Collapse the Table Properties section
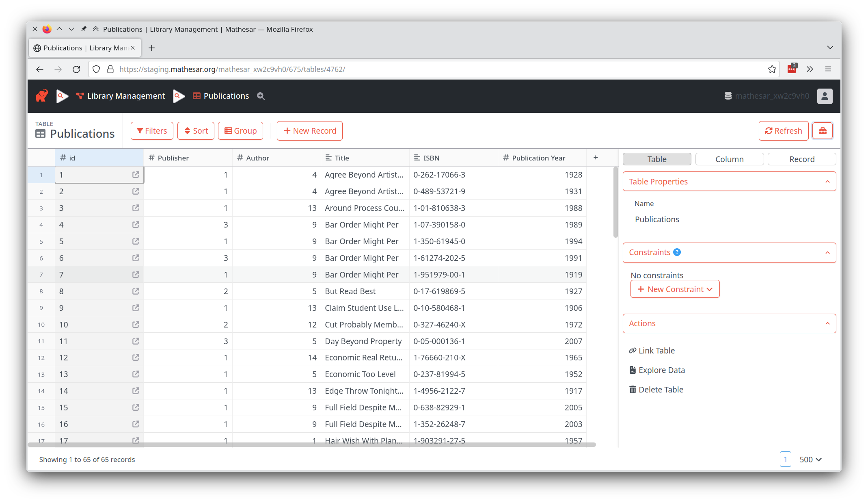 (x=827, y=181)
